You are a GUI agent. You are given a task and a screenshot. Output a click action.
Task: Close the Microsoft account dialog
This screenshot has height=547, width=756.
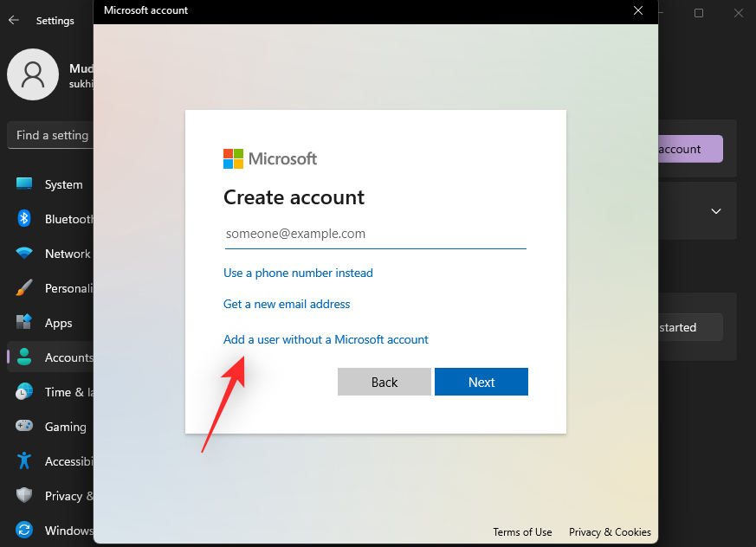[638, 10]
